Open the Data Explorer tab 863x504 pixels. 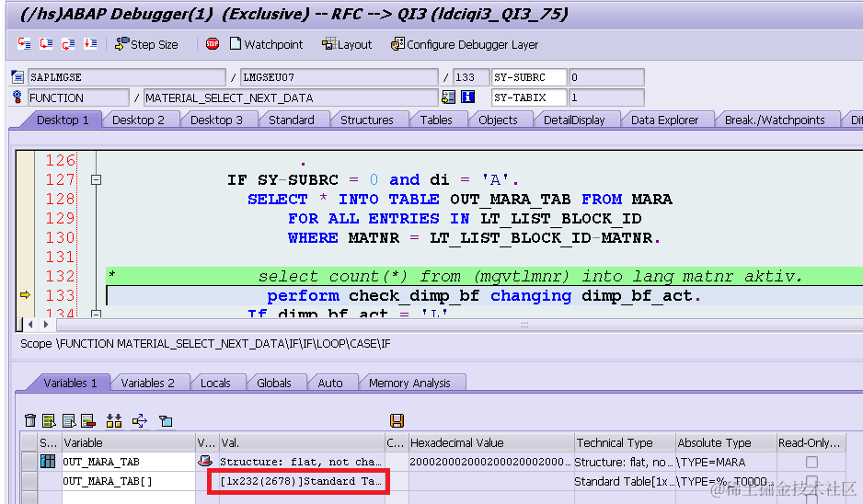(664, 120)
